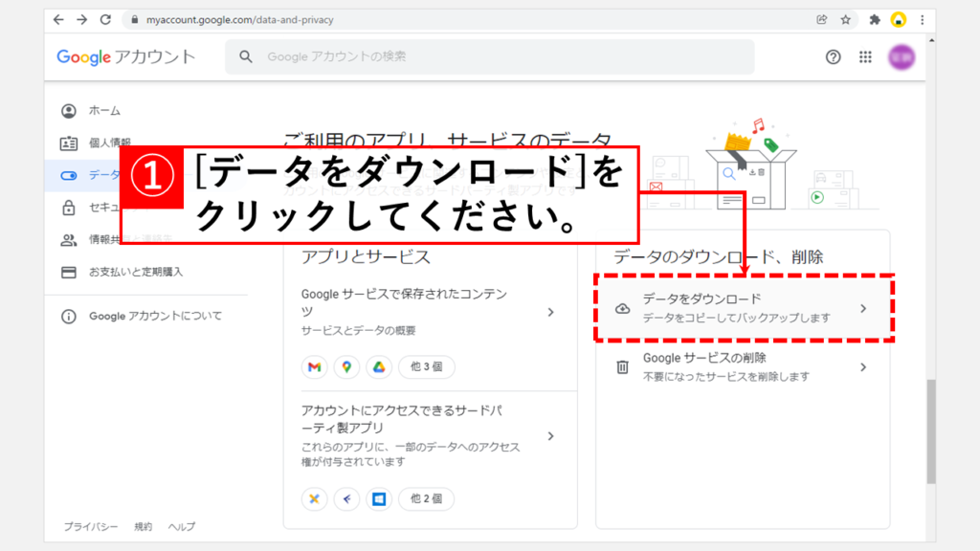
Task: Click the Gmail icon chip
Action: click(x=314, y=367)
